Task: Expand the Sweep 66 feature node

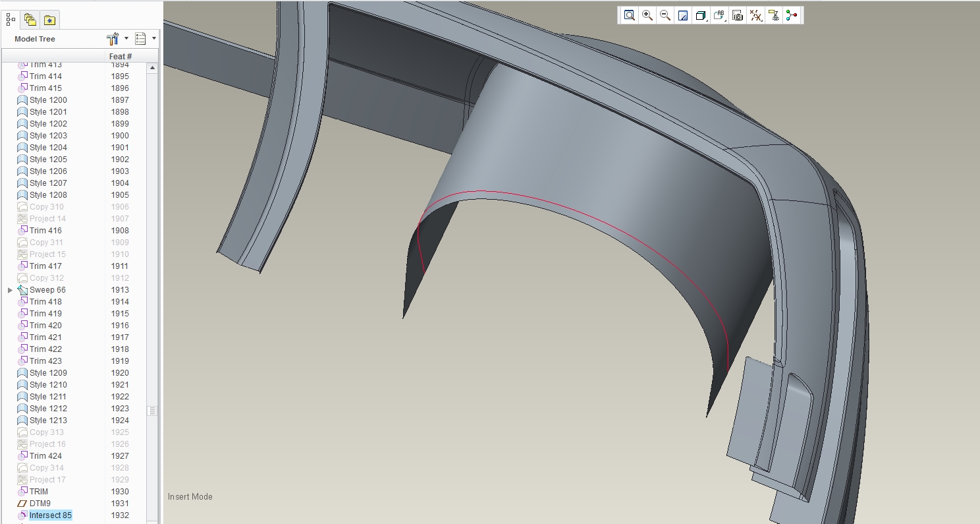Action: [x=10, y=290]
